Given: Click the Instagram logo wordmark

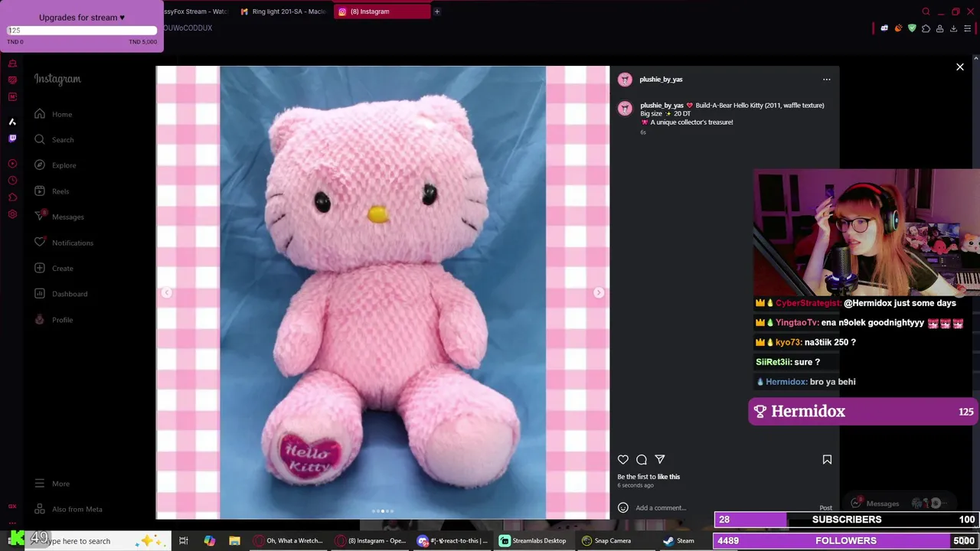Looking at the screenshot, I should [57, 79].
